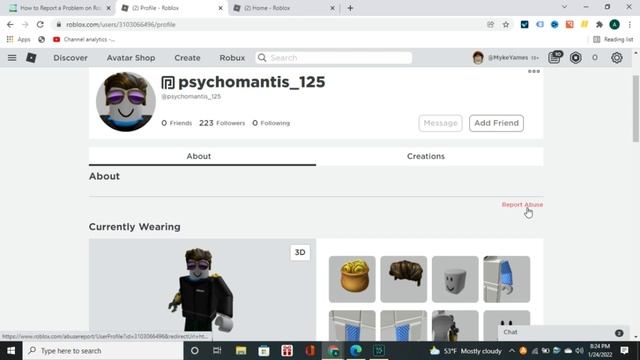Open Robux in Roblox navigation
Image resolution: width=640 pixels, height=360 pixels.
[x=232, y=58]
